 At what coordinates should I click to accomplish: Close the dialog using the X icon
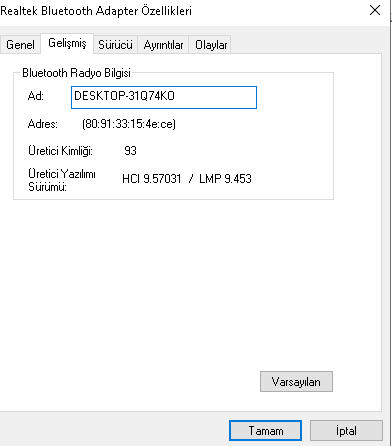pos(375,10)
